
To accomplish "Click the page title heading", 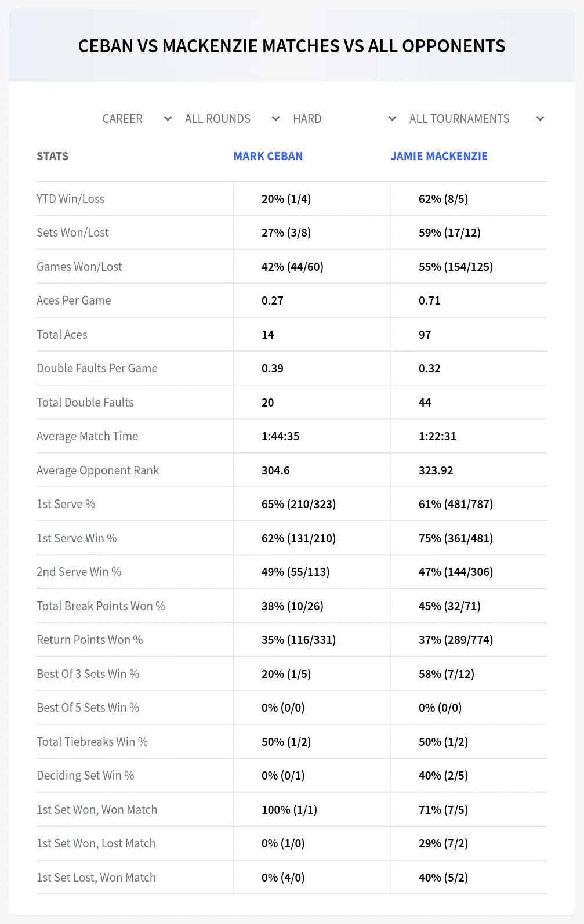I will [x=292, y=46].
